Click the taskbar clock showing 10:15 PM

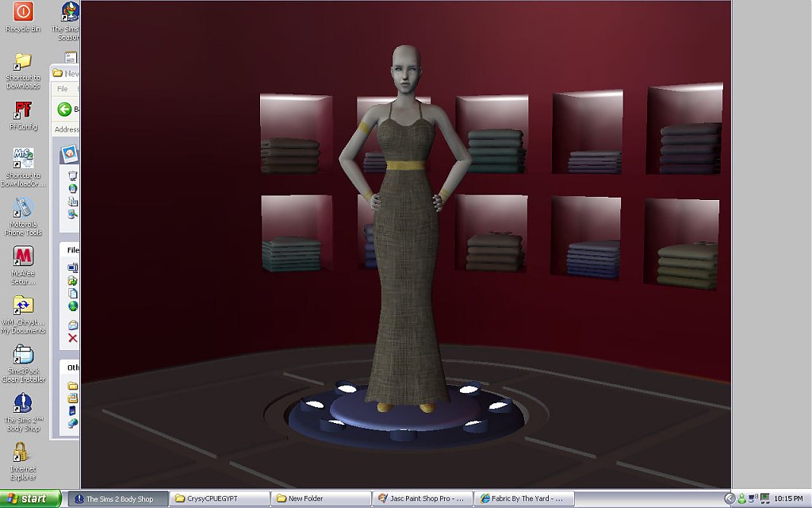(x=787, y=498)
